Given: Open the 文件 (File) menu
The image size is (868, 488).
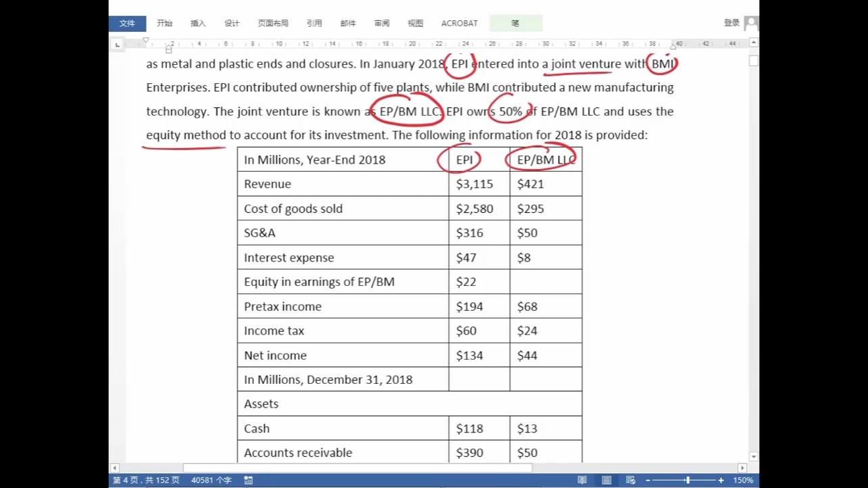Looking at the screenshot, I should (x=127, y=24).
